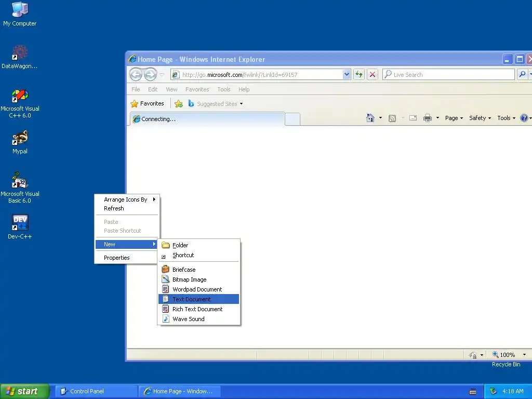
Task: Click the 4:18 AM clock
Action: click(513, 391)
